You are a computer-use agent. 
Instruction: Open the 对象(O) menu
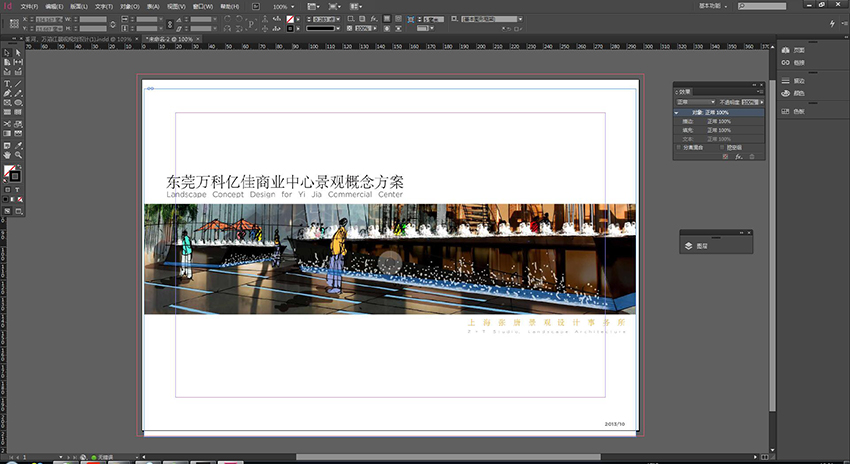tap(130, 7)
